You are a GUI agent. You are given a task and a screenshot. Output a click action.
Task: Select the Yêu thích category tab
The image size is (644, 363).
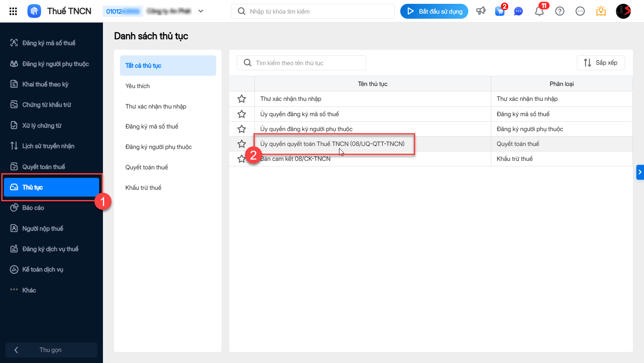coord(138,86)
